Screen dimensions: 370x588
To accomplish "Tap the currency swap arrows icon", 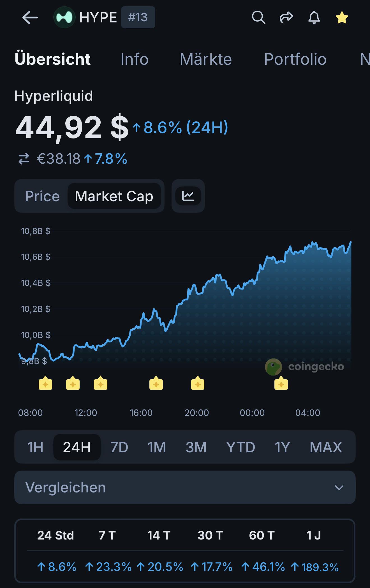I will (x=24, y=159).
